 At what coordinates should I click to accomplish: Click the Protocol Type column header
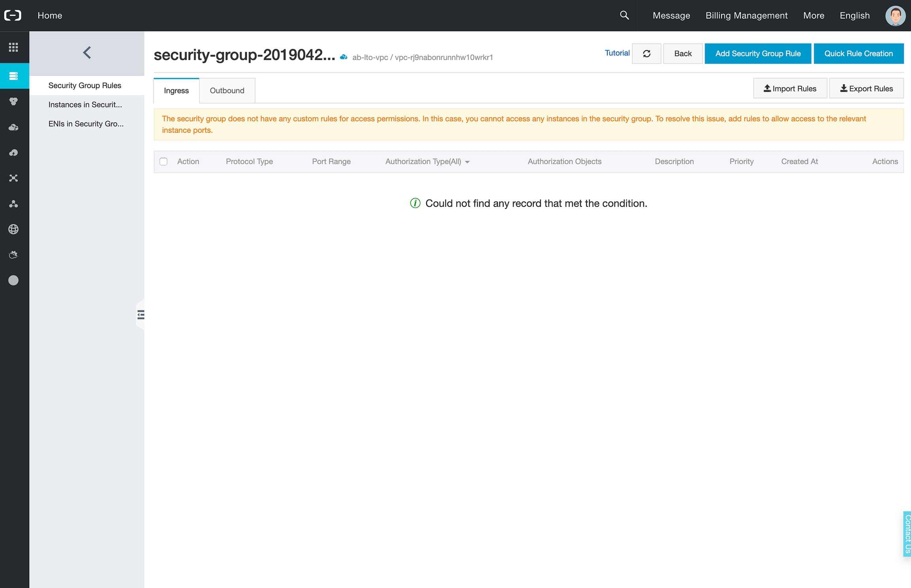pos(249,161)
